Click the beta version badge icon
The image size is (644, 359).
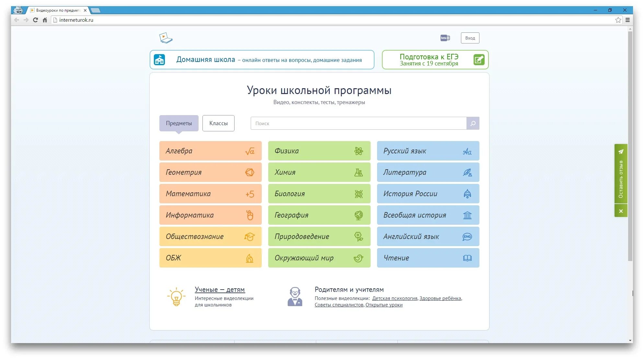(445, 38)
